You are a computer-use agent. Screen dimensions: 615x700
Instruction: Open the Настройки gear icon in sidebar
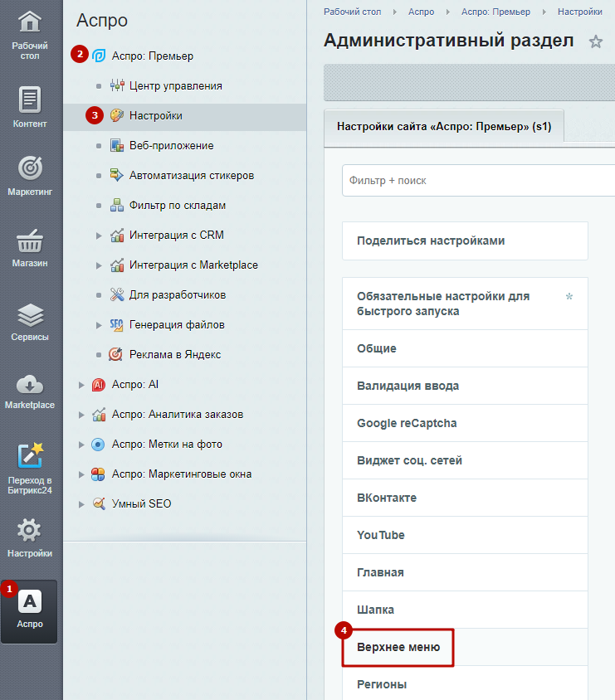pos(29,530)
